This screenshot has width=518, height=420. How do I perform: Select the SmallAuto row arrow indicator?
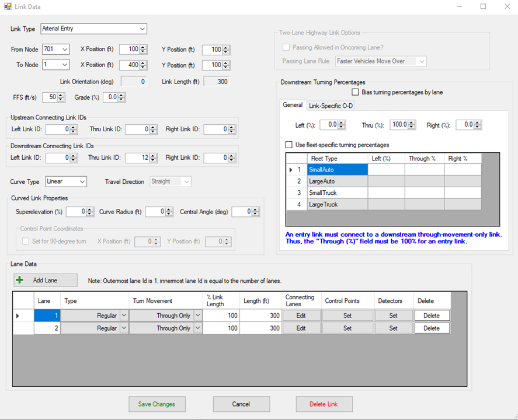pos(291,170)
